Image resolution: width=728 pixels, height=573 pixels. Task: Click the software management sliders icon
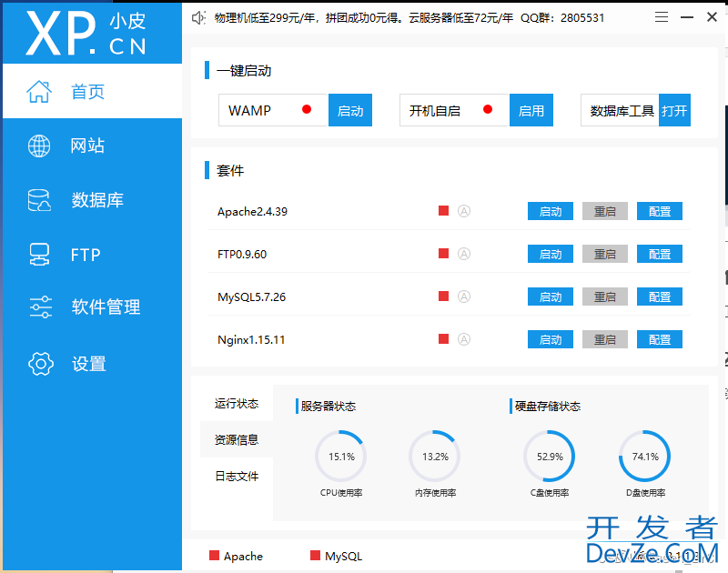click(x=40, y=307)
